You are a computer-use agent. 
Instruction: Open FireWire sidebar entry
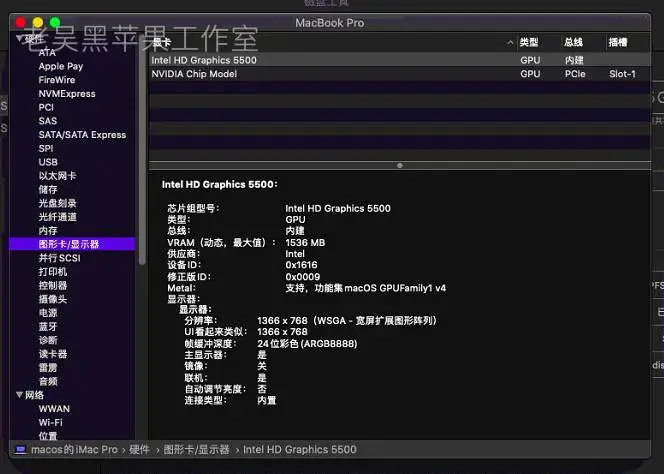[57, 80]
